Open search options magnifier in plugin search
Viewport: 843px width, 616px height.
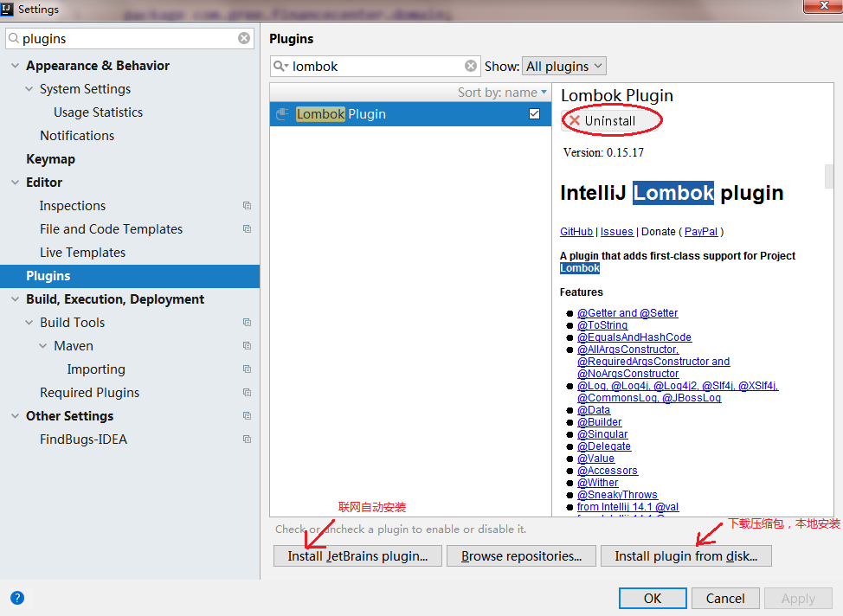point(280,66)
